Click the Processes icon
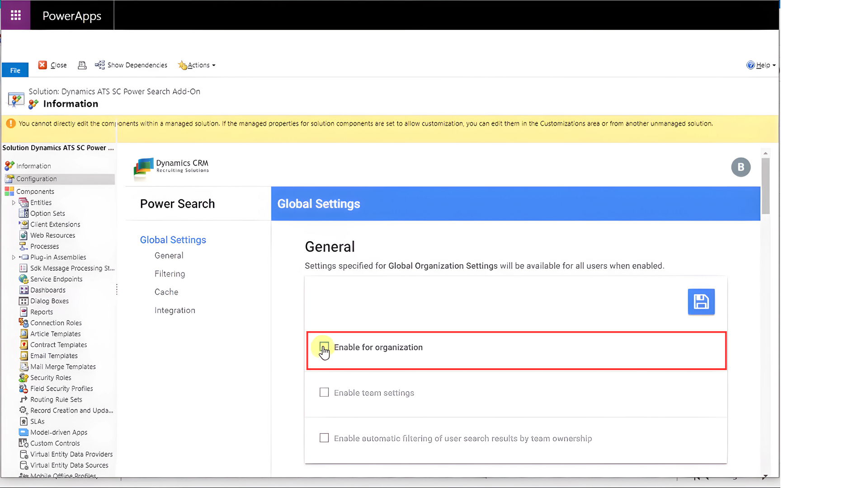The height and width of the screenshot is (488, 868). coord(24,246)
